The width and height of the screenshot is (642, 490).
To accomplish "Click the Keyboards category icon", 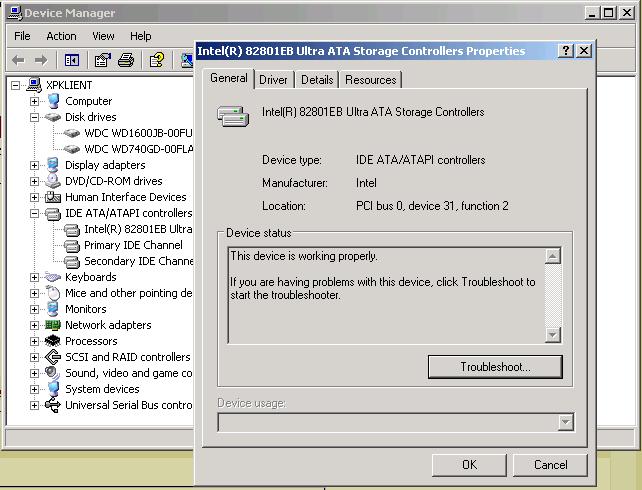I will point(53,277).
